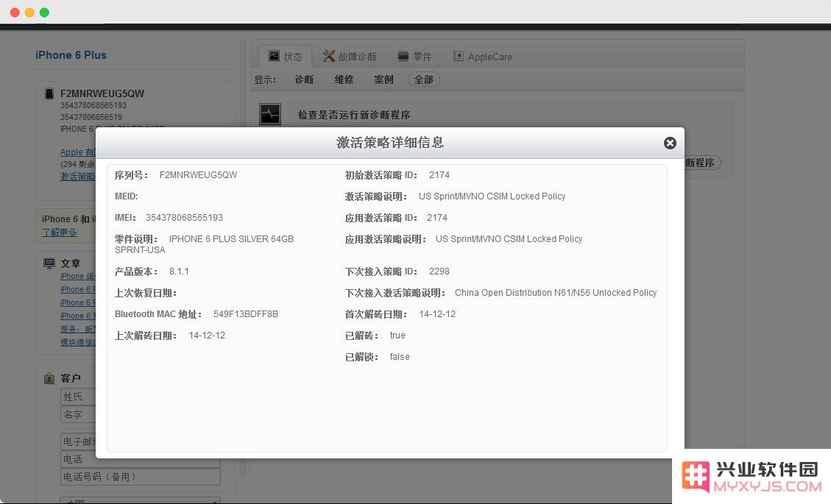Click the 已解砖 value true
831x504 pixels.
pos(397,336)
